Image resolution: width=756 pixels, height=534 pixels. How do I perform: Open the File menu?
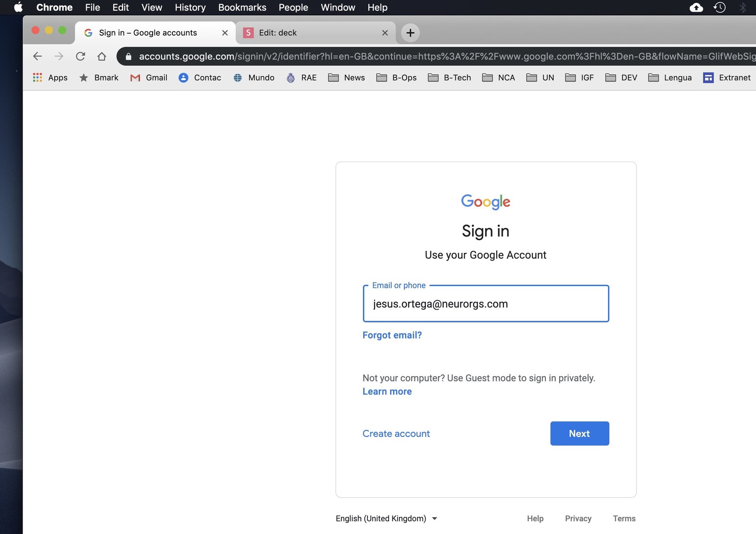pyautogui.click(x=93, y=8)
